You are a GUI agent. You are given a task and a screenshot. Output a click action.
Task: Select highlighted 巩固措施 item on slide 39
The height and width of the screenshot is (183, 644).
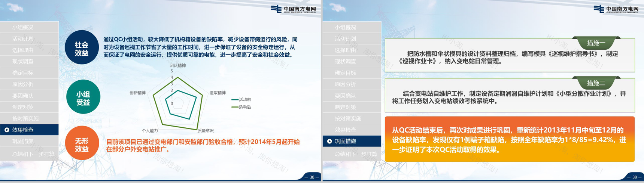352,141
